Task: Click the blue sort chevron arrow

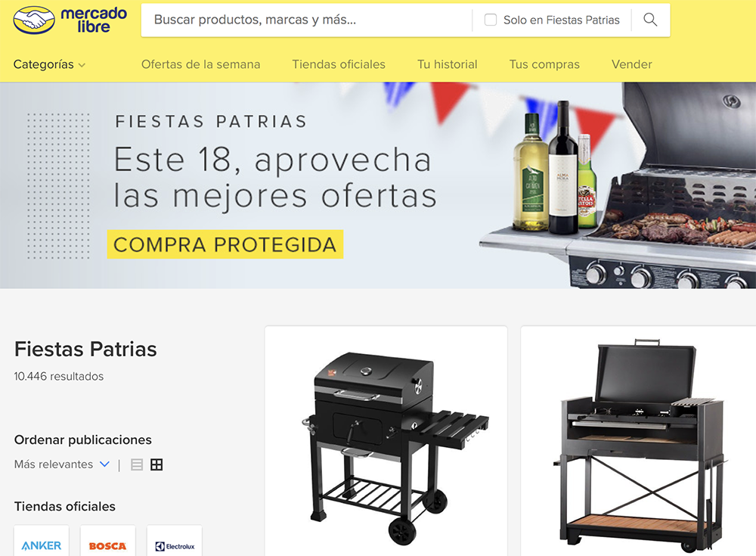Action: (x=104, y=464)
